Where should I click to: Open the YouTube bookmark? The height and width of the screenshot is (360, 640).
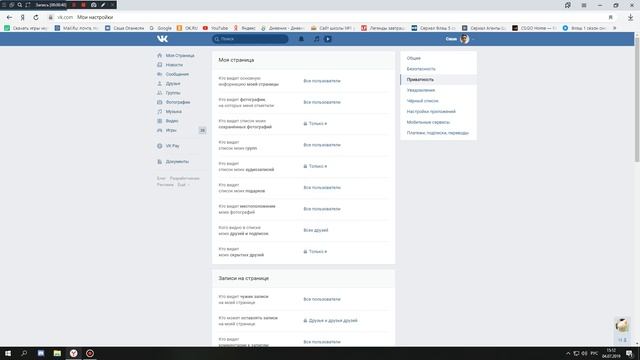pos(216,28)
